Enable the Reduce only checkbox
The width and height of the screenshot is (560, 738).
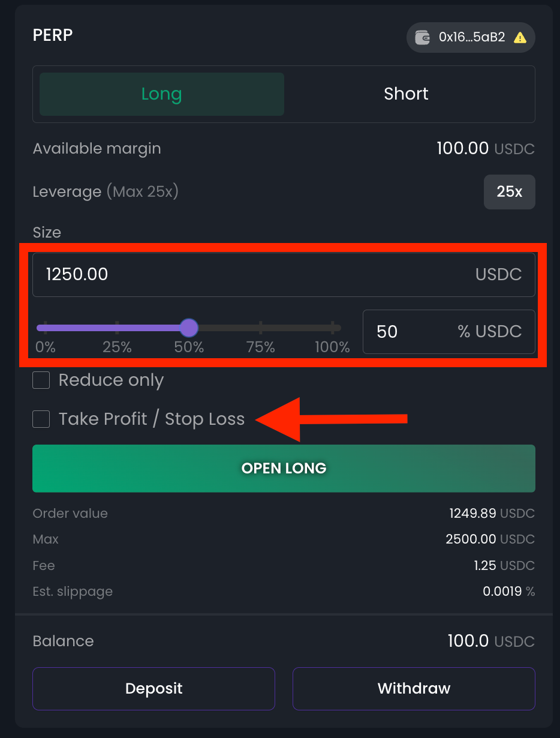tap(41, 380)
